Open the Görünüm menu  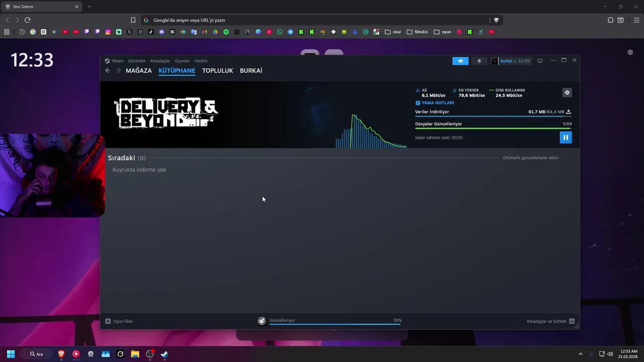tap(136, 61)
